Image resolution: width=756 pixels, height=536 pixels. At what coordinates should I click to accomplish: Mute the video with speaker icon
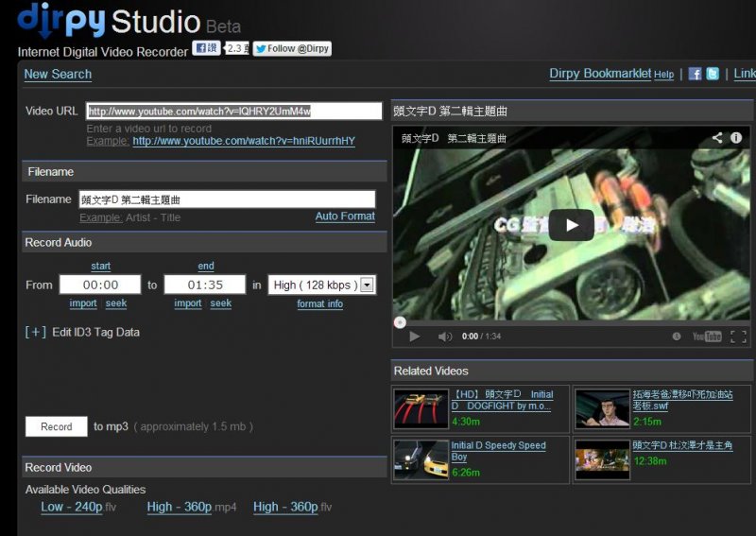[x=444, y=337]
